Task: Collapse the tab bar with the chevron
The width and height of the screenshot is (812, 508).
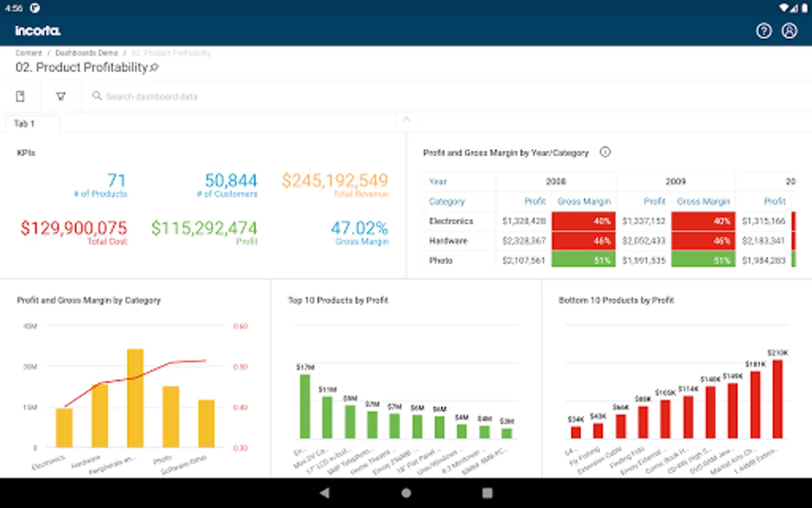Action: coord(406,119)
